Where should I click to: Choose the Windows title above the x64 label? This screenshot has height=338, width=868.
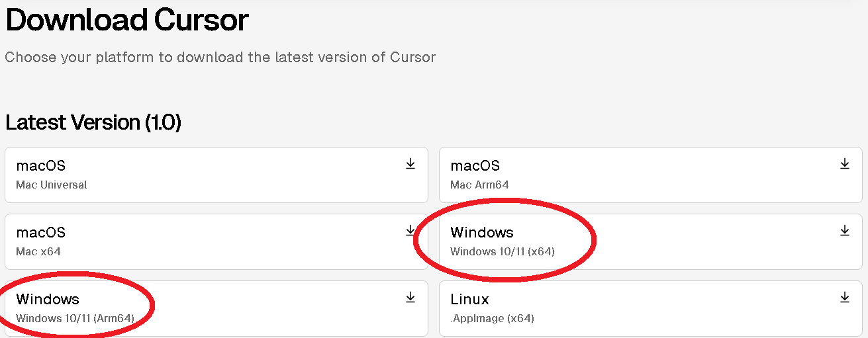482,233
